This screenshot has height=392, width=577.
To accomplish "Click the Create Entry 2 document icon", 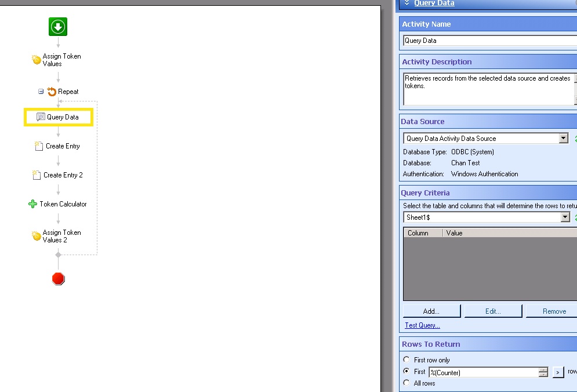I will [x=36, y=175].
